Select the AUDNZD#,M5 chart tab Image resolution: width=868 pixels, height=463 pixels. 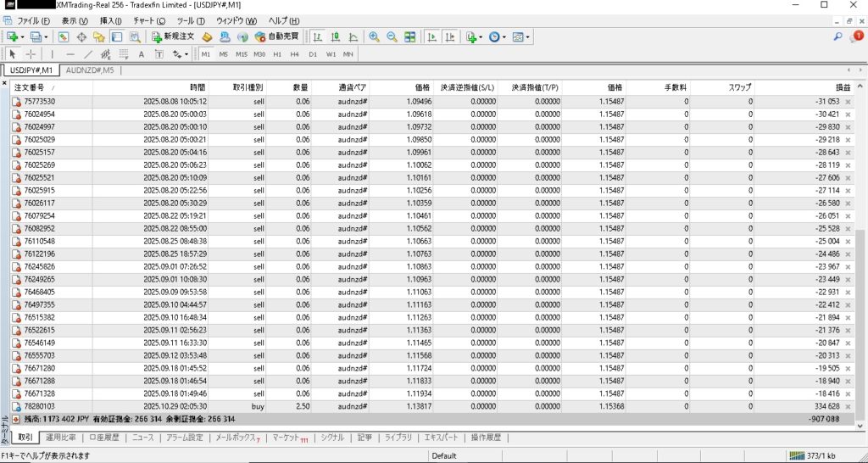pyautogui.click(x=90, y=70)
